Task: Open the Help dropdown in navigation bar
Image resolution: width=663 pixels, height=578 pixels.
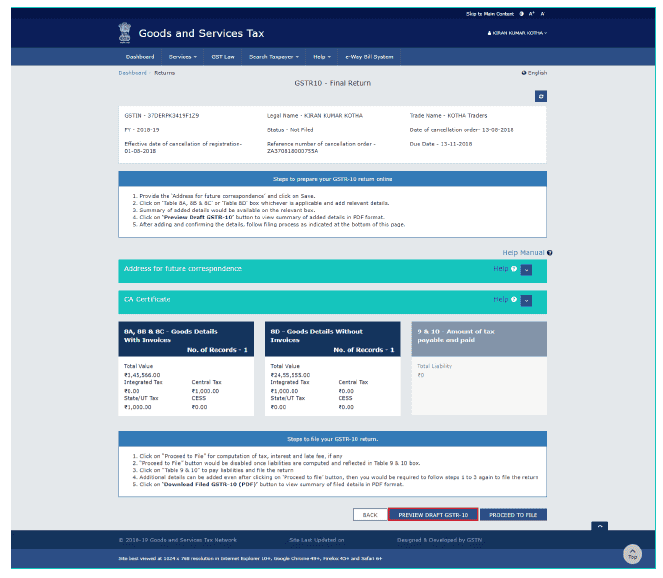Action: 322,57
